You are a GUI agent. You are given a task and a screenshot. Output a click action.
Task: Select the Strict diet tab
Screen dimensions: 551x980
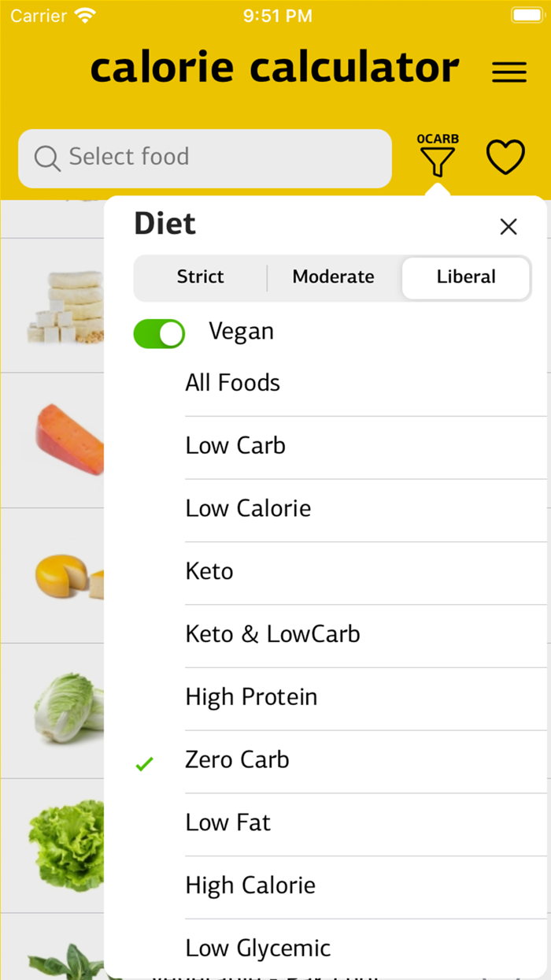tap(200, 277)
